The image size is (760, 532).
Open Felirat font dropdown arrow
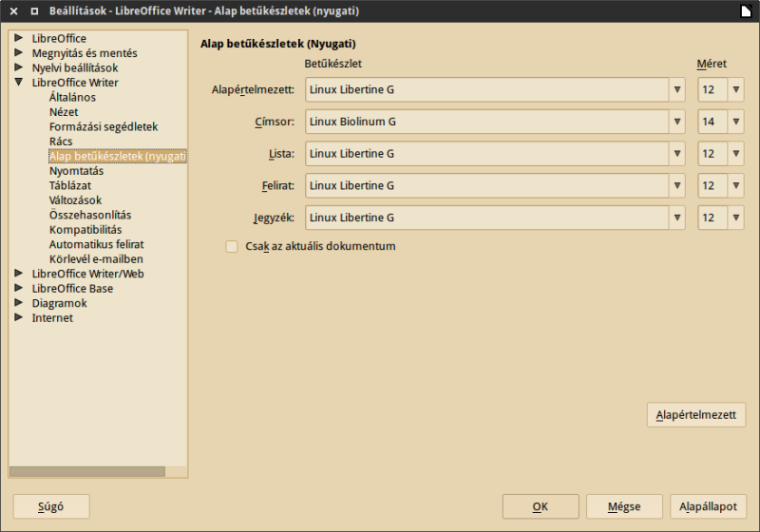point(677,185)
